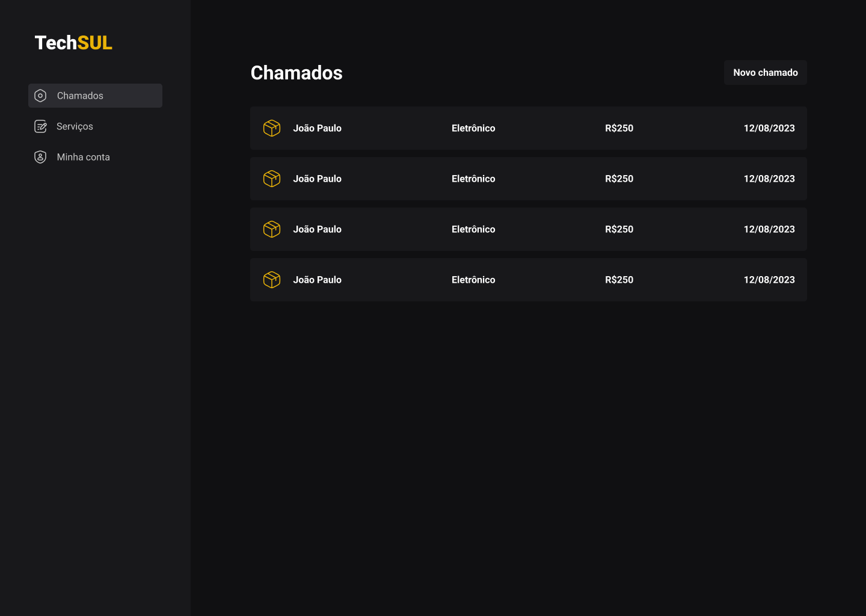Click the package icon in the third row

pos(272,229)
